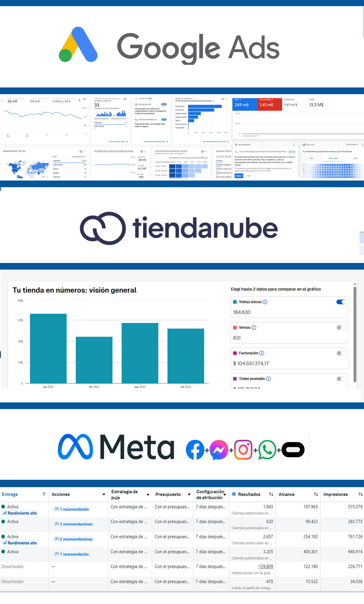The image size is (364, 604).
Task: Click the info icon beside Resultados header
Action: [x=234, y=494]
